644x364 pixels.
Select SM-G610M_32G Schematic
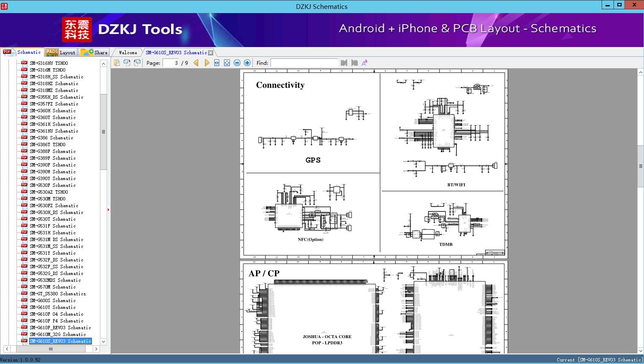tap(58, 334)
